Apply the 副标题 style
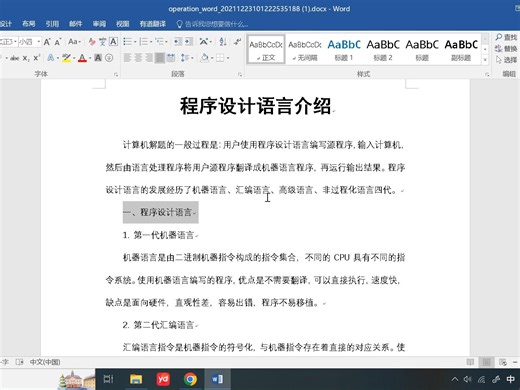 coord(461,50)
